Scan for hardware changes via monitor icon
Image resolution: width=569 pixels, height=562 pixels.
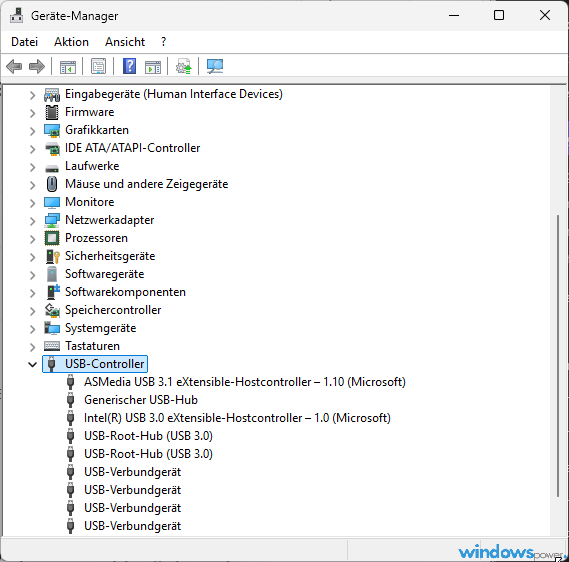[x=215, y=66]
